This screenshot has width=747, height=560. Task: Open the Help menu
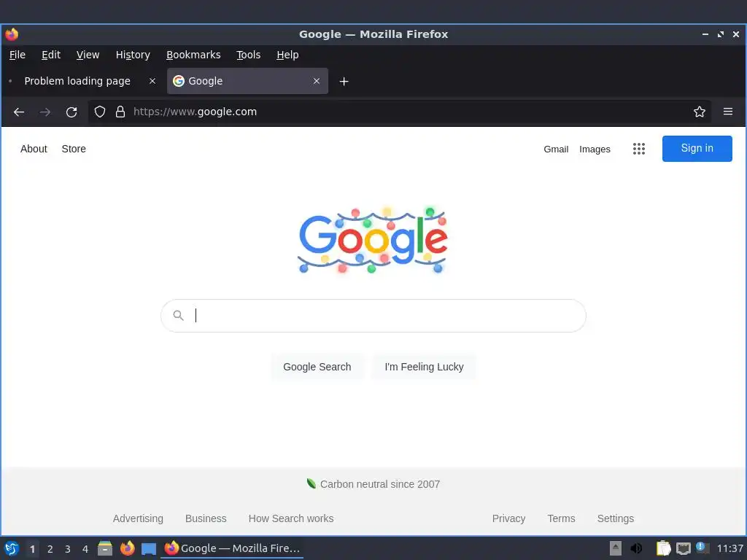tap(287, 55)
